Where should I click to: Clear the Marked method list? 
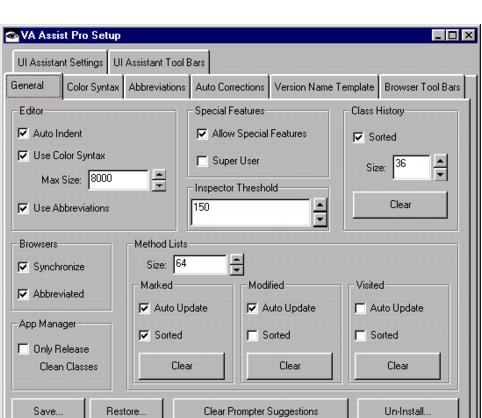pyautogui.click(x=182, y=366)
